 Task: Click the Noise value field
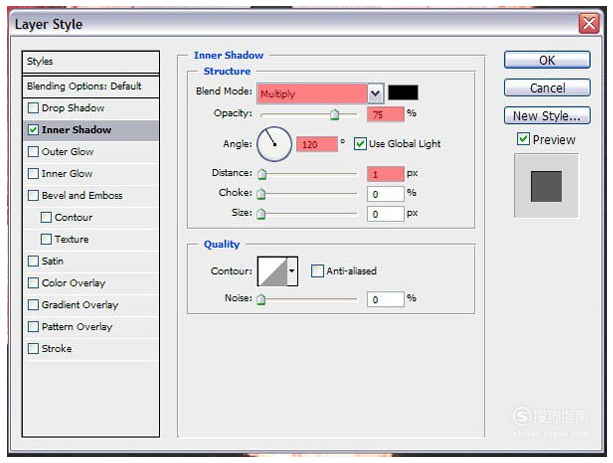click(385, 300)
